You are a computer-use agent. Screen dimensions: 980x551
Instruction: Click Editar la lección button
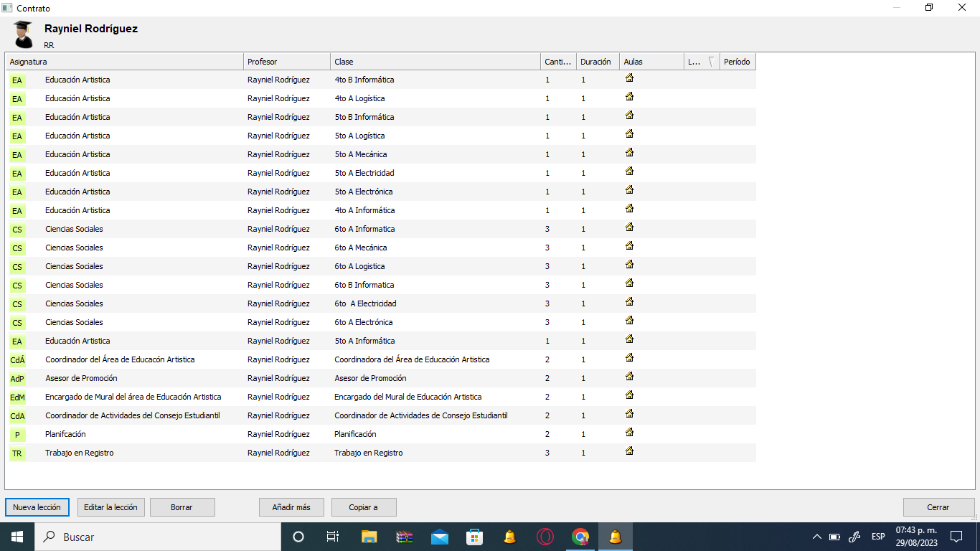[110, 507]
